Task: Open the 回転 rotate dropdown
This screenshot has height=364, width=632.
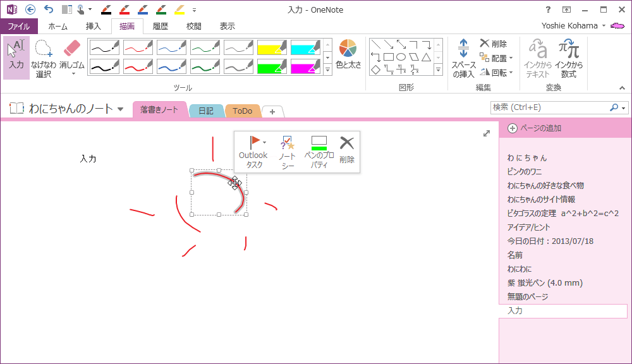Action: [x=496, y=73]
